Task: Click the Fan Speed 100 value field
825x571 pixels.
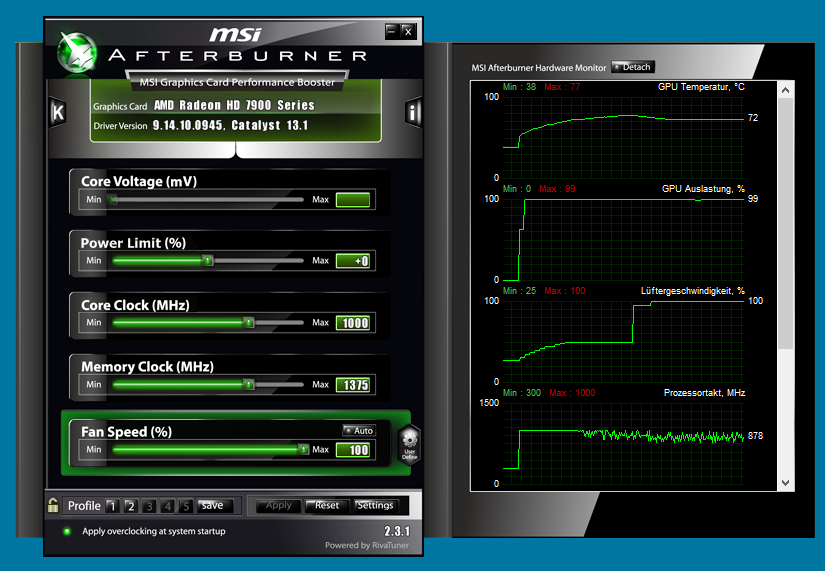Action: point(353,450)
